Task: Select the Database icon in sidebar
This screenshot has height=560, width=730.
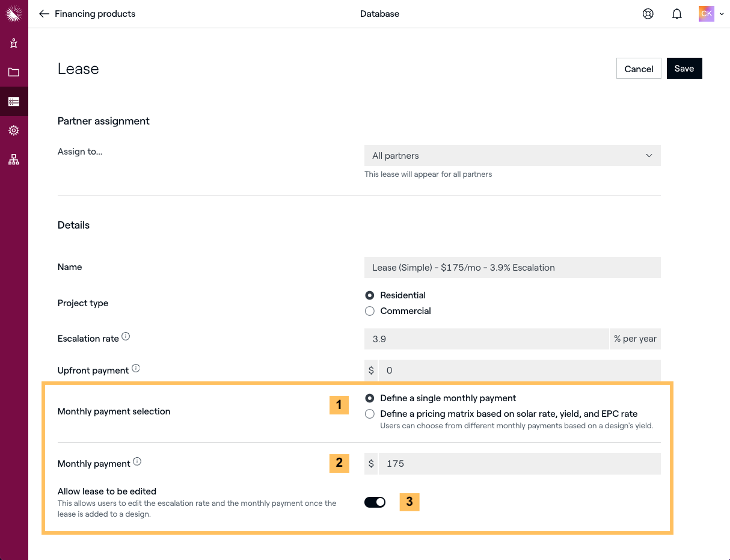Action: 14,102
